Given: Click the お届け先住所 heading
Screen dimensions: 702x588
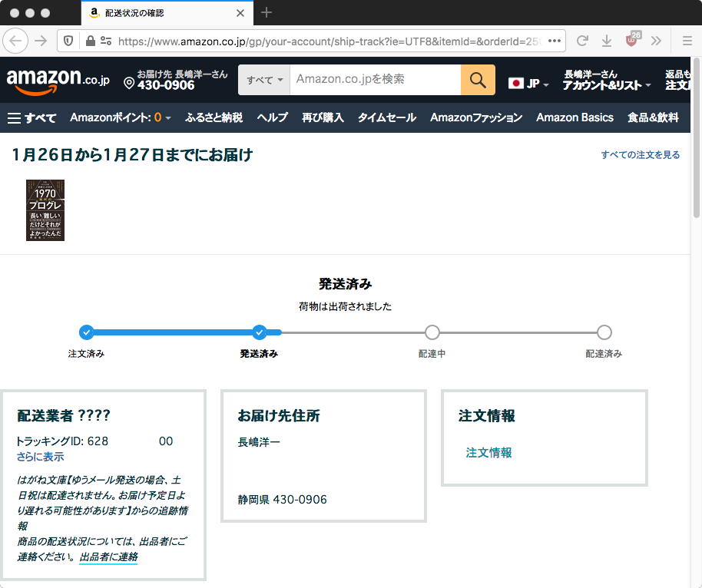Looking at the screenshot, I should [x=279, y=416].
